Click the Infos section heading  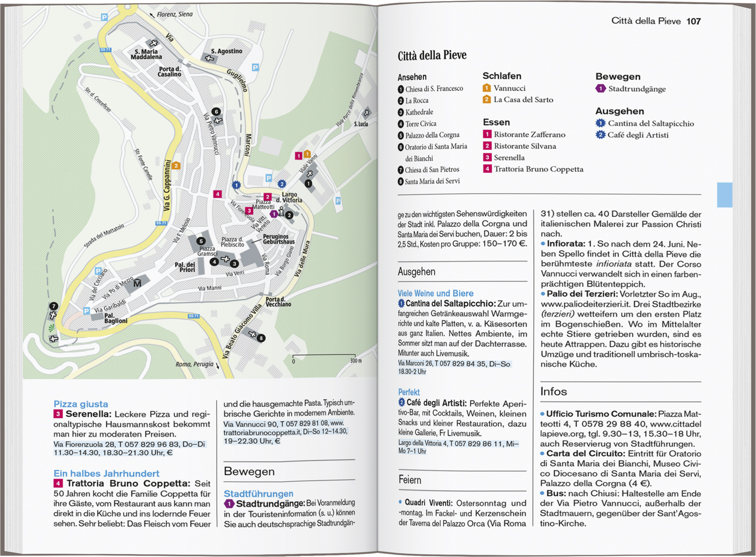pyautogui.click(x=553, y=392)
